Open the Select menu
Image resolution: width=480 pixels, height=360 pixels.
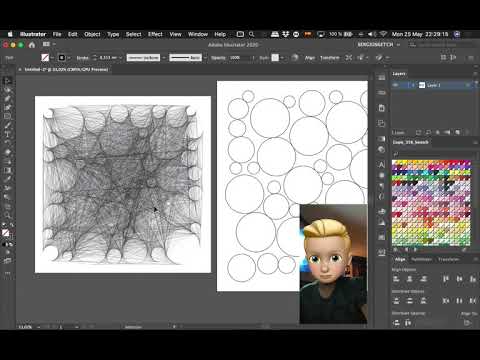133,34
